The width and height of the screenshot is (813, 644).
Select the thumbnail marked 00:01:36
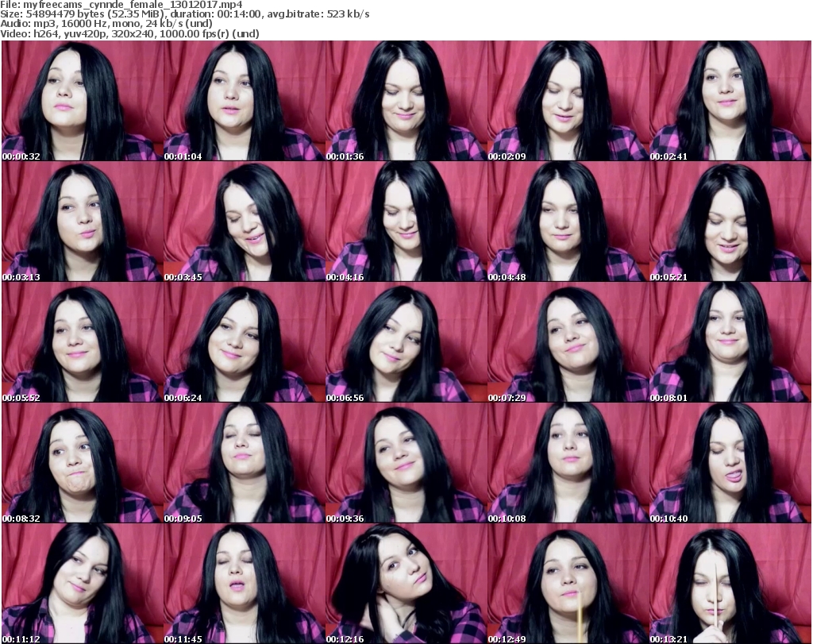click(x=406, y=101)
